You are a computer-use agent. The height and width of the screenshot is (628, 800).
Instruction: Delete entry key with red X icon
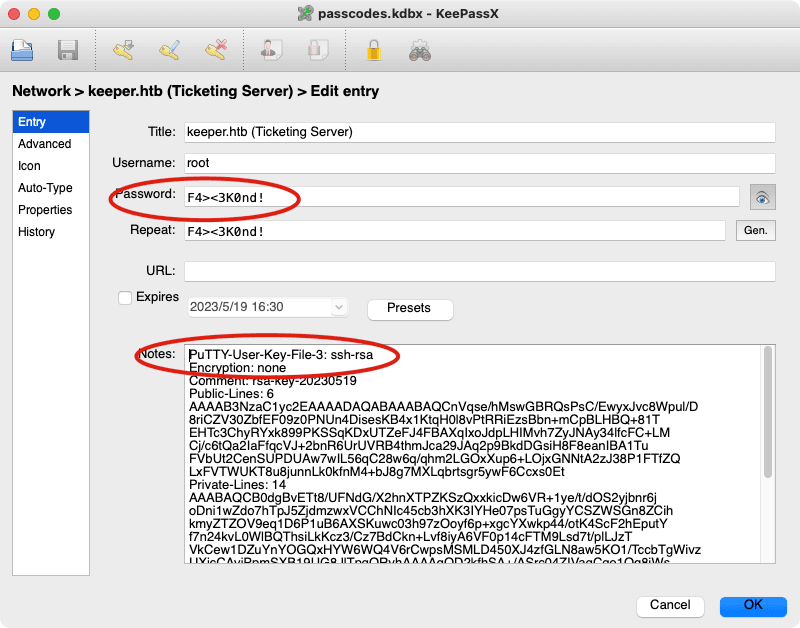216,51
